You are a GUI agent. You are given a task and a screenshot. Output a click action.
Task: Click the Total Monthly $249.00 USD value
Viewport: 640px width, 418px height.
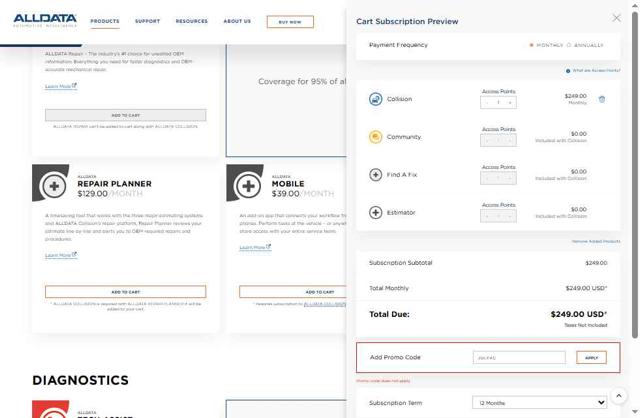(x=586, y=288)
